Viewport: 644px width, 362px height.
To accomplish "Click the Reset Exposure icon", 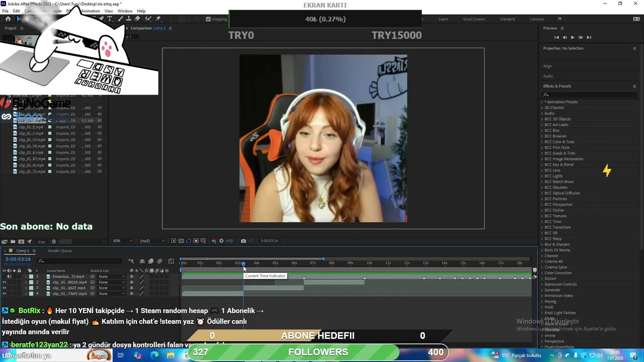I will 221,241.
